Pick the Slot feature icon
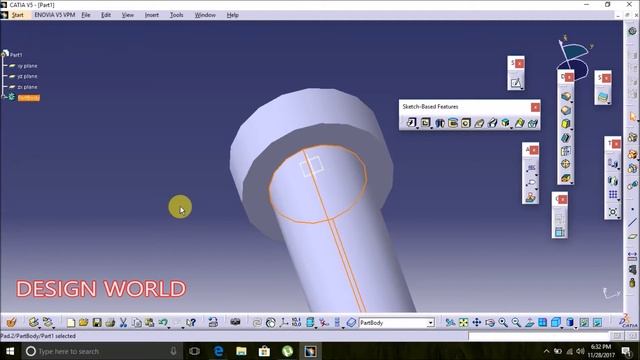Image resolution: width=640 pixels, height=360 pixels. pos(493,123)
